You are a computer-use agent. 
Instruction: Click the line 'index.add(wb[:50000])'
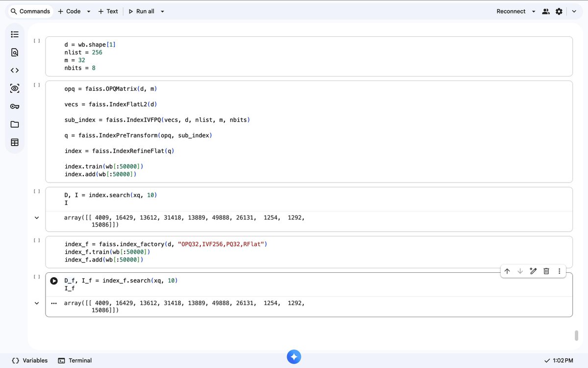(100, 174)
